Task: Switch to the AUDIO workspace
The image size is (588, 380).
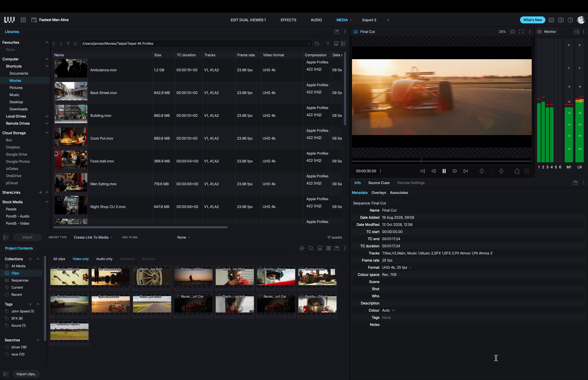Action: tap(316, 20)
